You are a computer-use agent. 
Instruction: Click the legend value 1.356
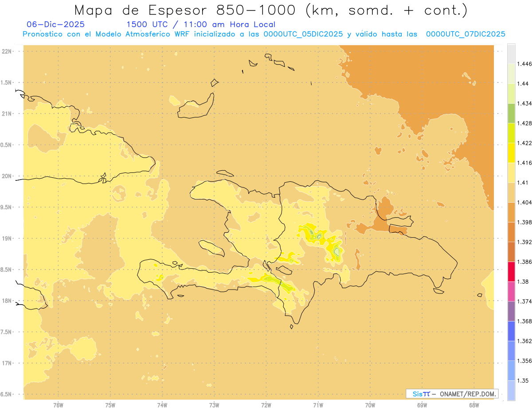coord(524,361)
